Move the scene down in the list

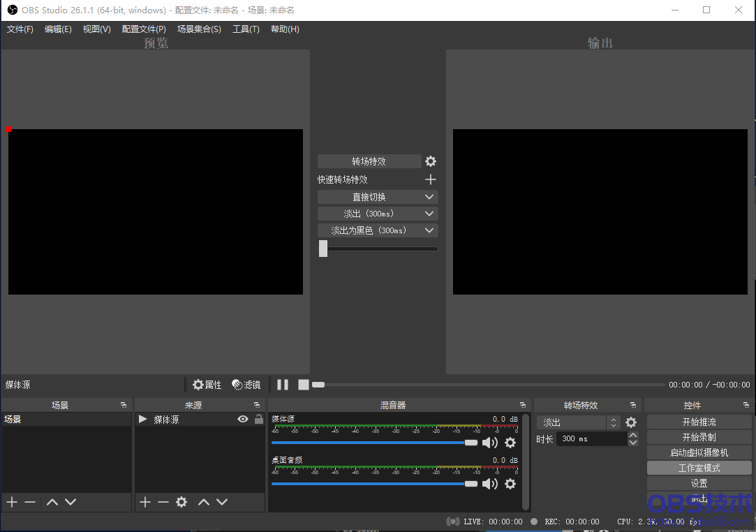71,502
